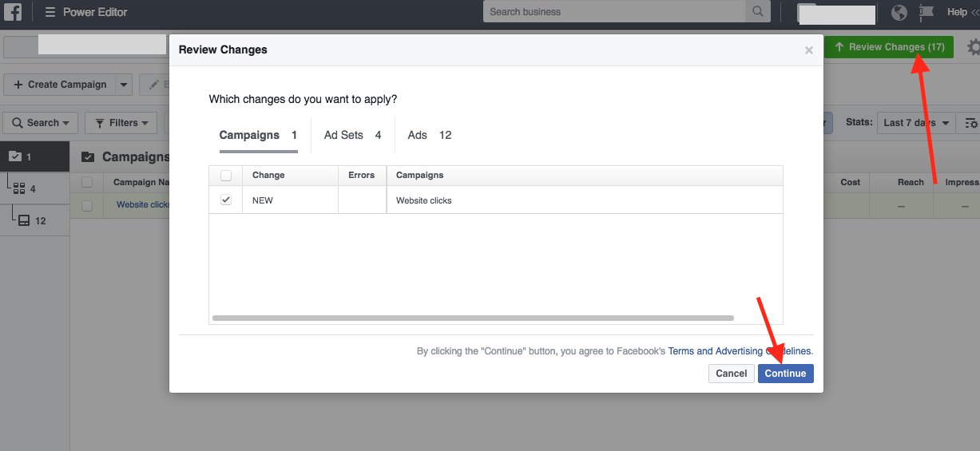Click the Cancel button
The image size is (980, 451).
point(731,374)
